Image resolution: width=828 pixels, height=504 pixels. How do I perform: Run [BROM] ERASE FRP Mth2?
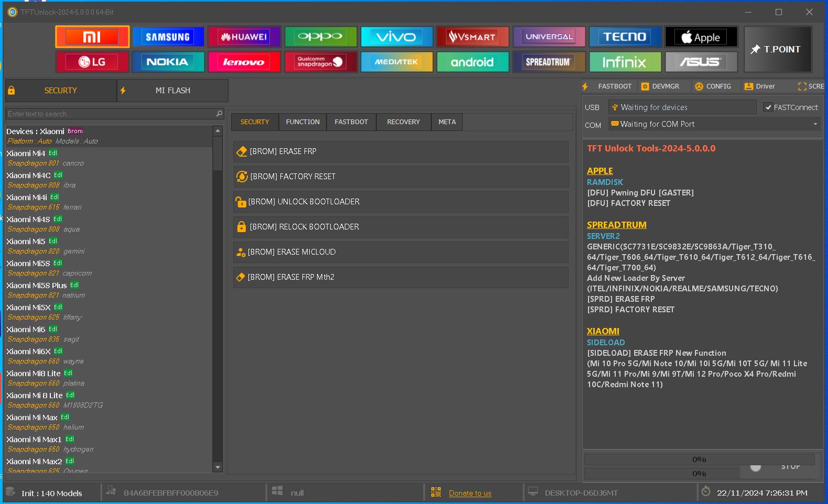[x=401, y=277]
